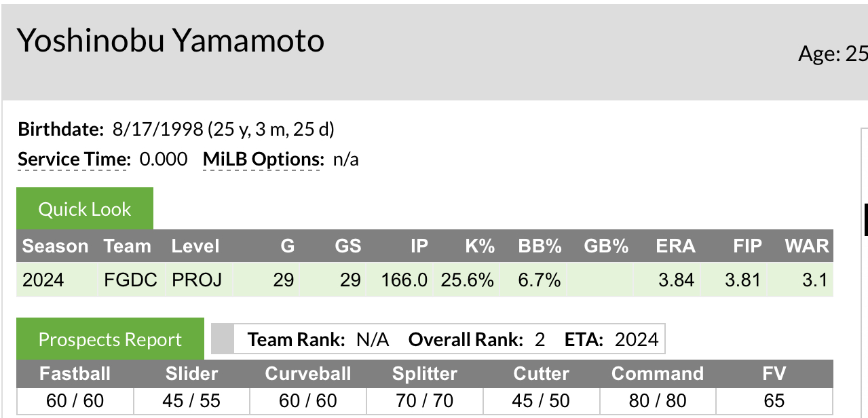Open the Prospects Report tab
The height and width of the screenshot is (418, 868).
pos(110,339)
